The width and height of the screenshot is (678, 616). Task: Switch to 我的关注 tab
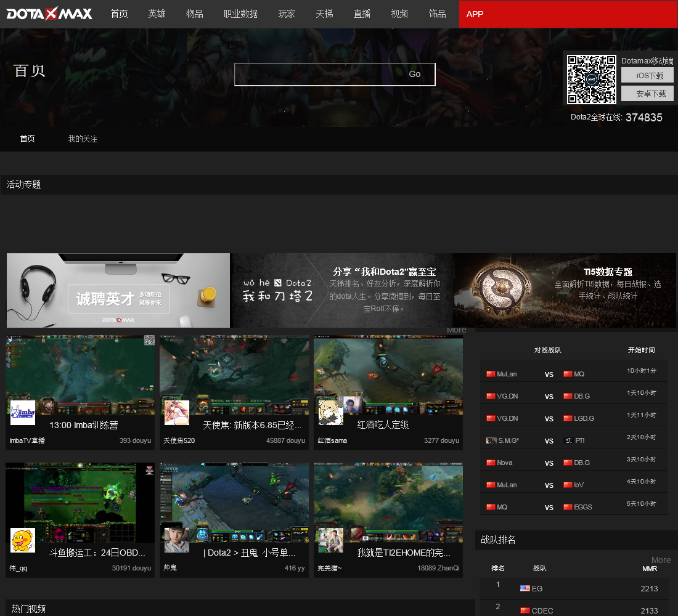pos(83,139)
